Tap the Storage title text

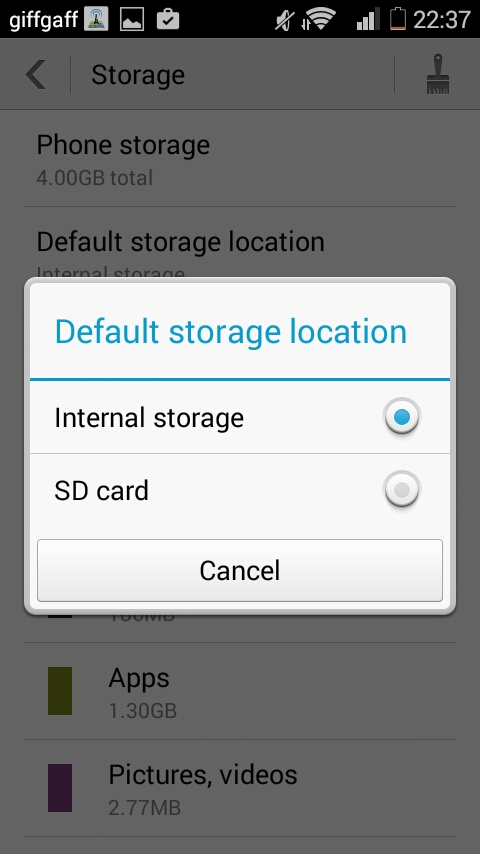point(138,75)
